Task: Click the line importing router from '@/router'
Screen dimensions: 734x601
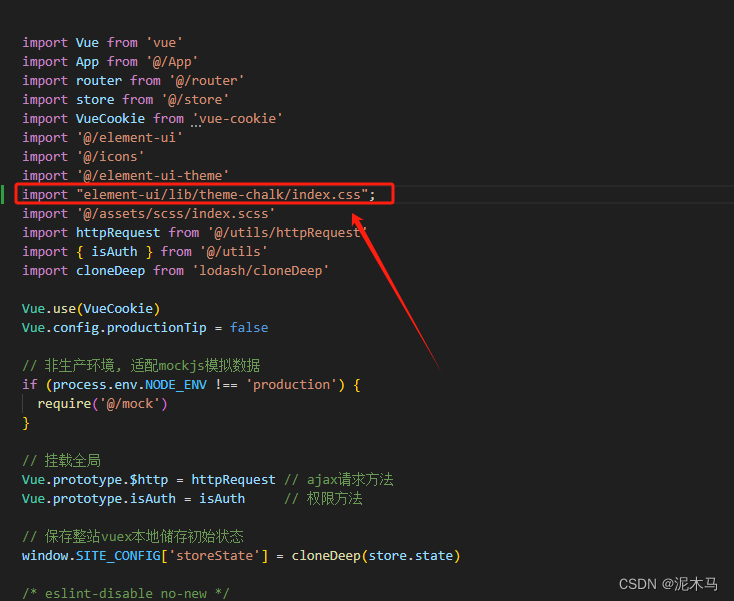Action: click(133, 81)
